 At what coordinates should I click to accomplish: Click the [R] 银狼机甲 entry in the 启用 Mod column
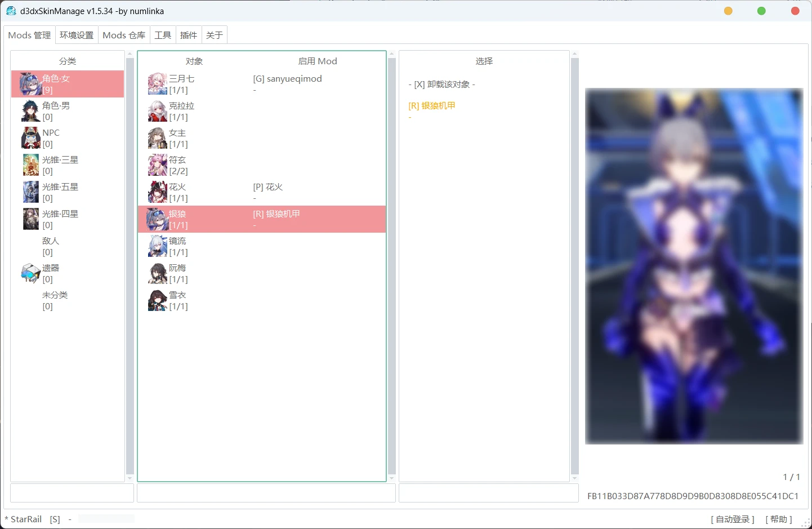click(276, 214)
